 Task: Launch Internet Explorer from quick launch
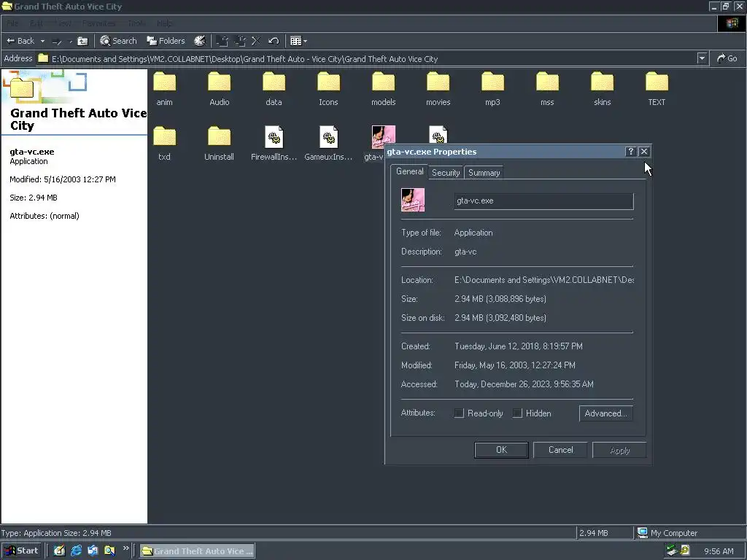point(76,551)
